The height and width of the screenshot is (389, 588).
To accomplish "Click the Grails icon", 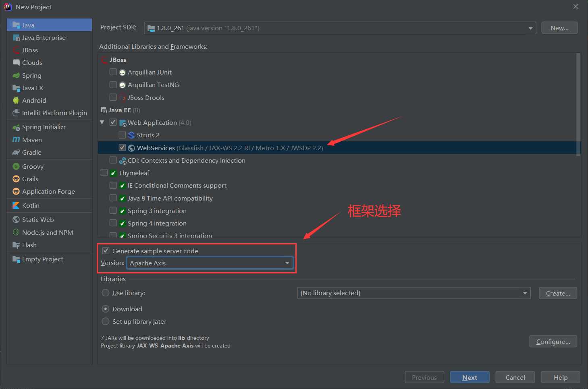I will [x=16, y=179].
